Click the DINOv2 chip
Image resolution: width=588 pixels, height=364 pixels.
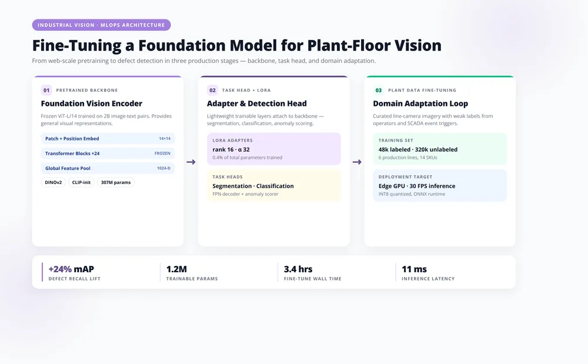click(x=54, y=182)
